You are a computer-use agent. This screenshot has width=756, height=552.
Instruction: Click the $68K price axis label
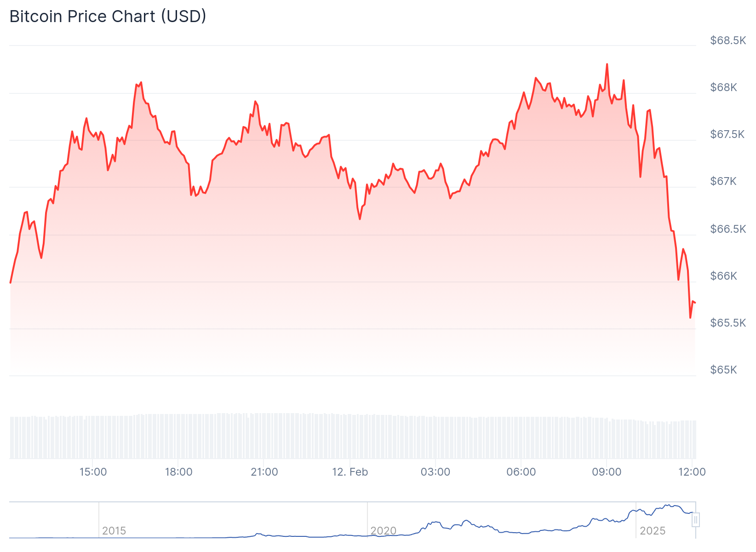(x=724, y=87)
